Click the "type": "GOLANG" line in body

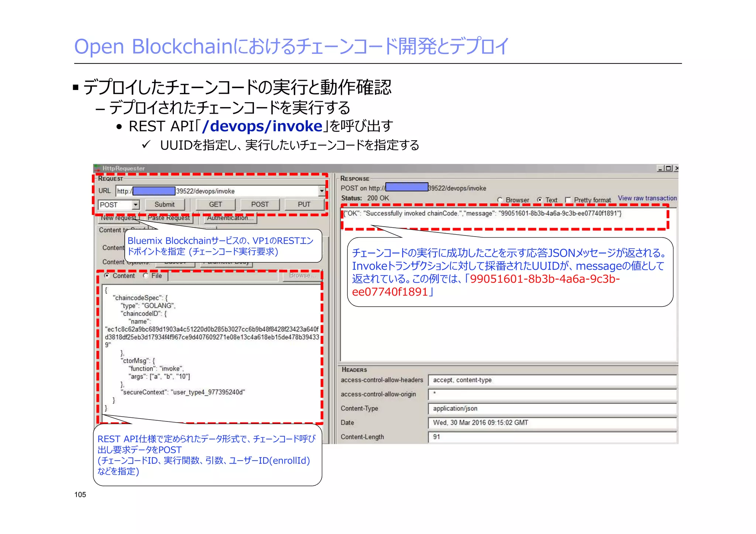pos(148,306)
